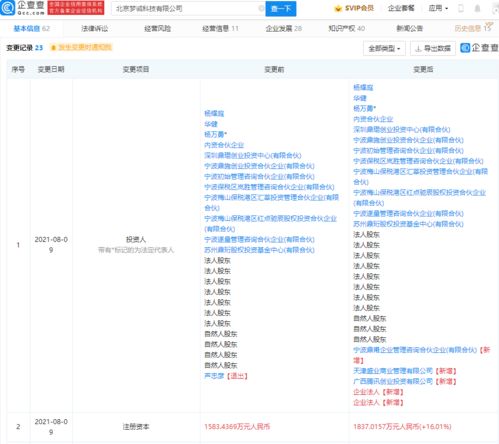Screen dimensions: 499x444
Task: Click 内资合伙企业 in 变更后 column
Action: pyautogui.click(x=373, y=119)
